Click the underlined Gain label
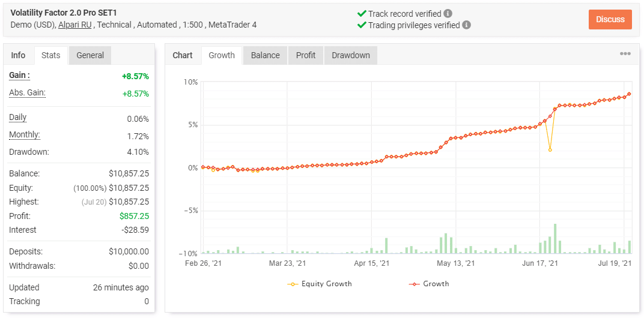The height and width of the screenshot is (318, 644). click(19, 76)
